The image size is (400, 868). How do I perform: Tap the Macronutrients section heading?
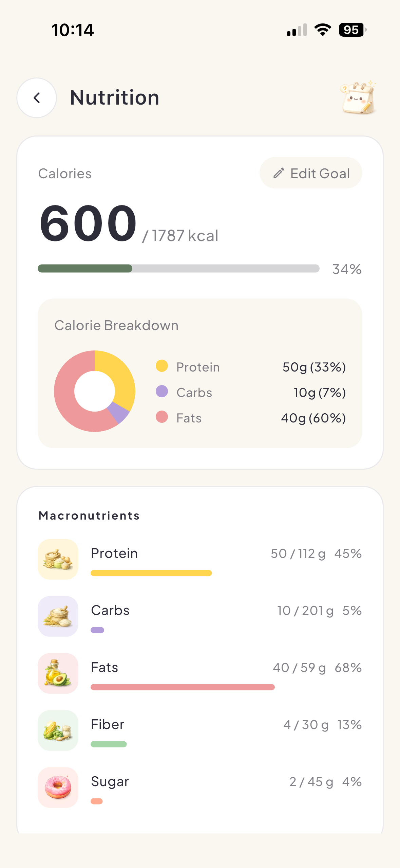tap(89, 516)
